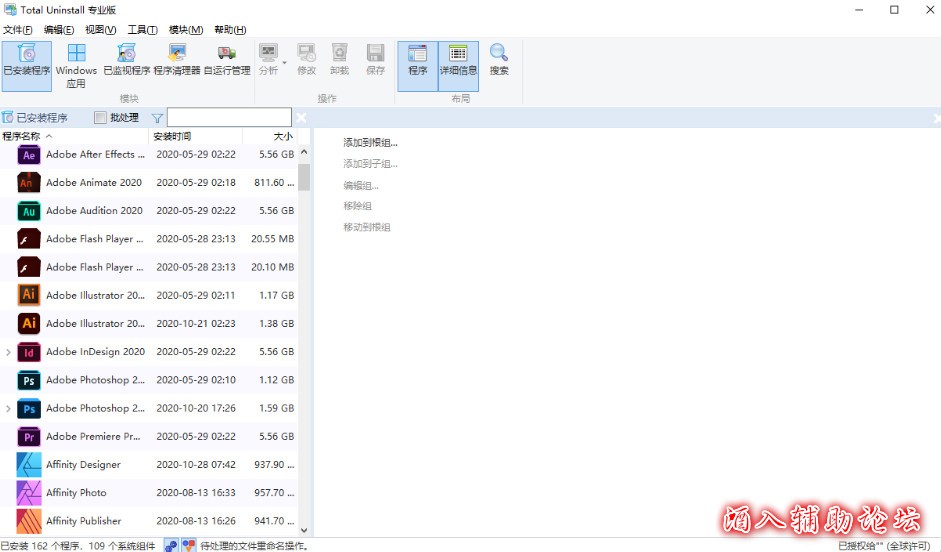Open the 模块(M) menu
The image size is (941, 552).
pyautogui.click(x=185, y=30)
